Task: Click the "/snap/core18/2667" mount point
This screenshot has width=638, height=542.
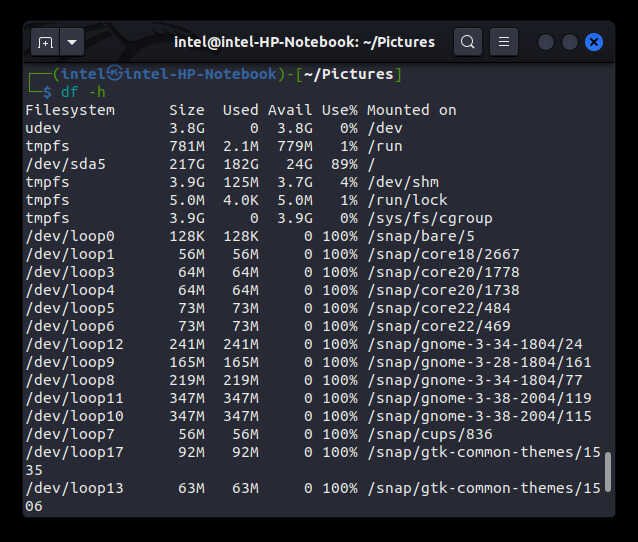Action: tap(443, 254)
